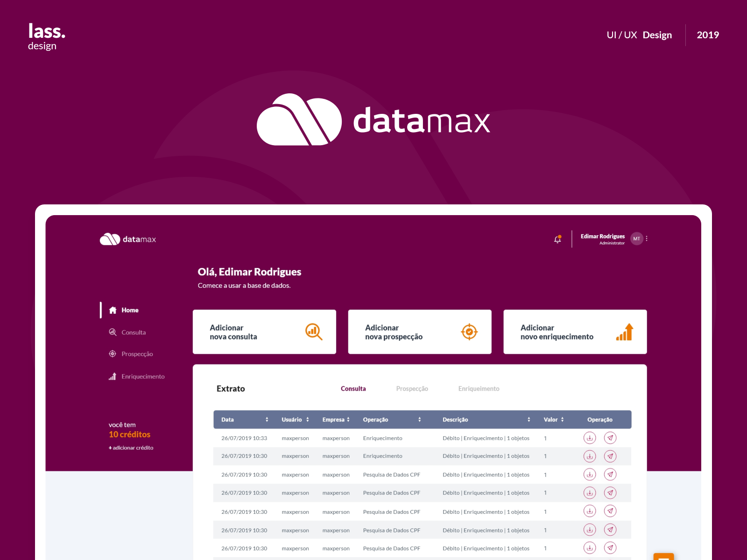Click the MT user avatar circle
Viewport: 747px width, 560px height.
636,238
